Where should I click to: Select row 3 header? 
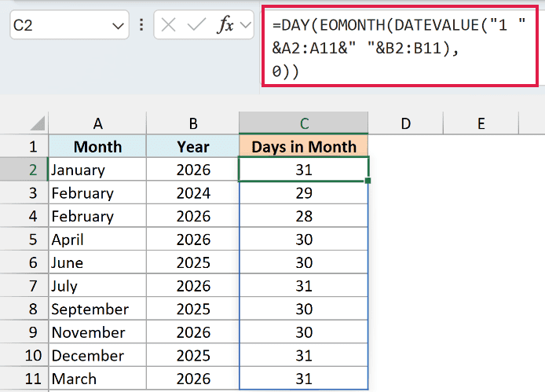click(24, 192)
